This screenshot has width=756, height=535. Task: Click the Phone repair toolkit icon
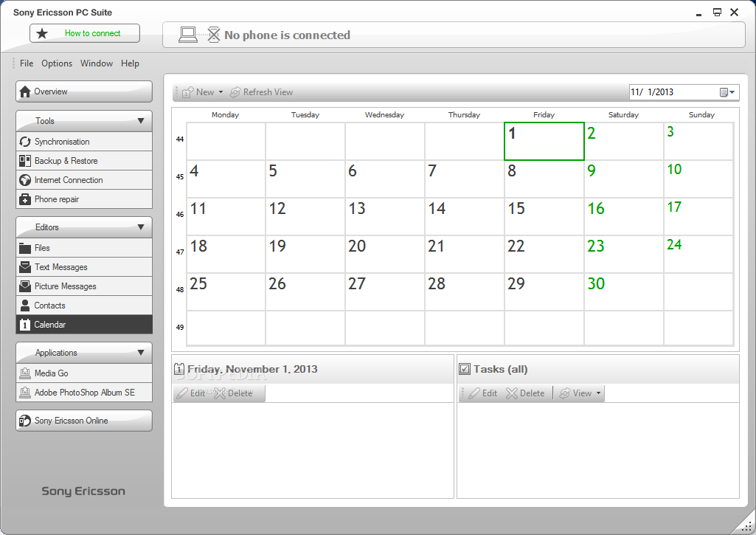[x=25, y=199]
